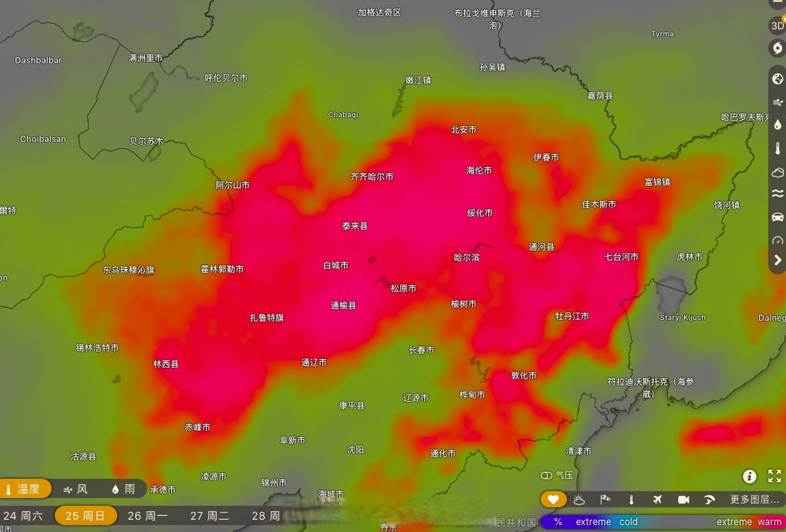Enable the 雨 rain overlay

pyautogui.click(x=124, y=489)
